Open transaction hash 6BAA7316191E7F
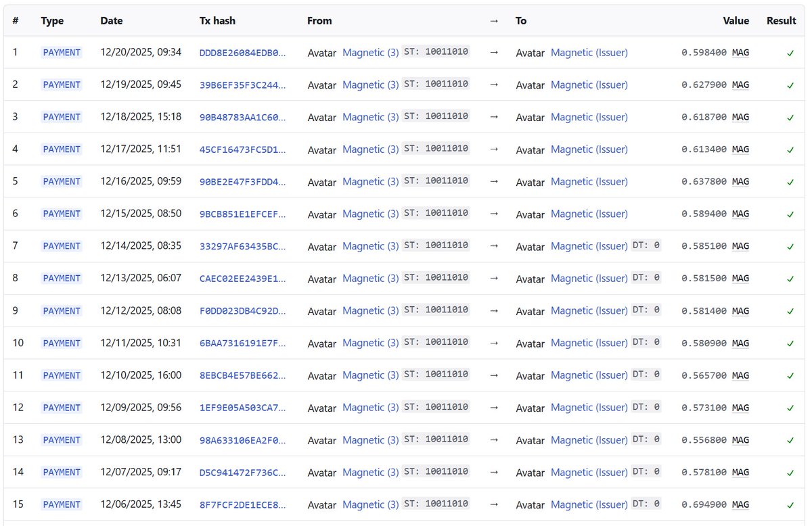The image size is (812, 526). click(242, 343)
